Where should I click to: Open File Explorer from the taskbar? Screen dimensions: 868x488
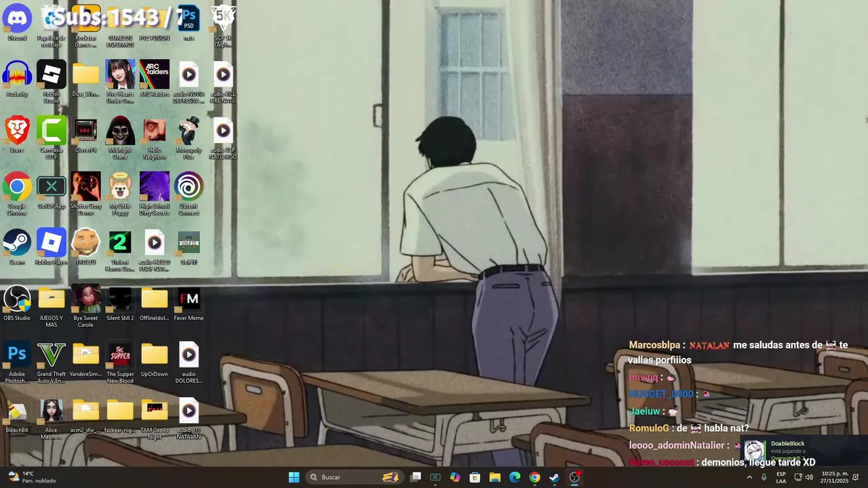pos(494,477)
